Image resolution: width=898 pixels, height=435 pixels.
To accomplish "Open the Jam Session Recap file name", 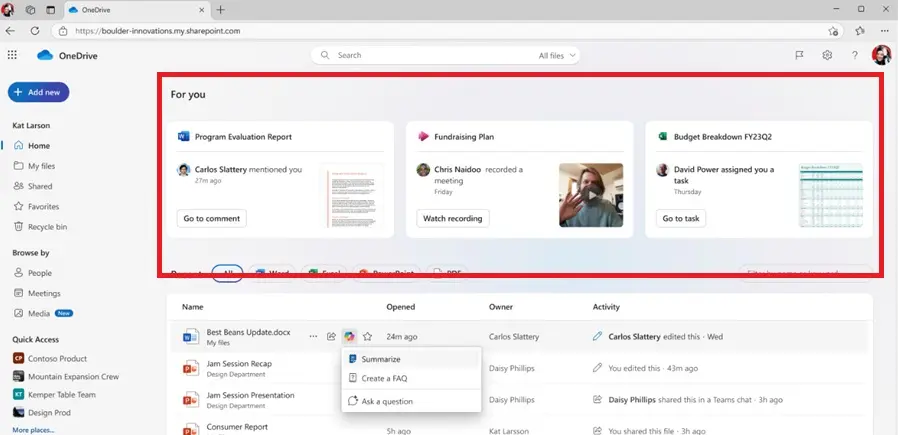I will pyautogui.click(x=239, y=363).
